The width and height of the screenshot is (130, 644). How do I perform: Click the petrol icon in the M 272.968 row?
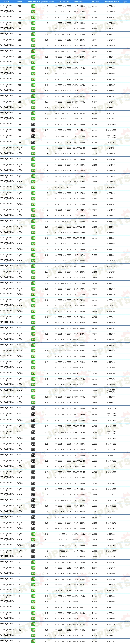click(x=33, y=579)
